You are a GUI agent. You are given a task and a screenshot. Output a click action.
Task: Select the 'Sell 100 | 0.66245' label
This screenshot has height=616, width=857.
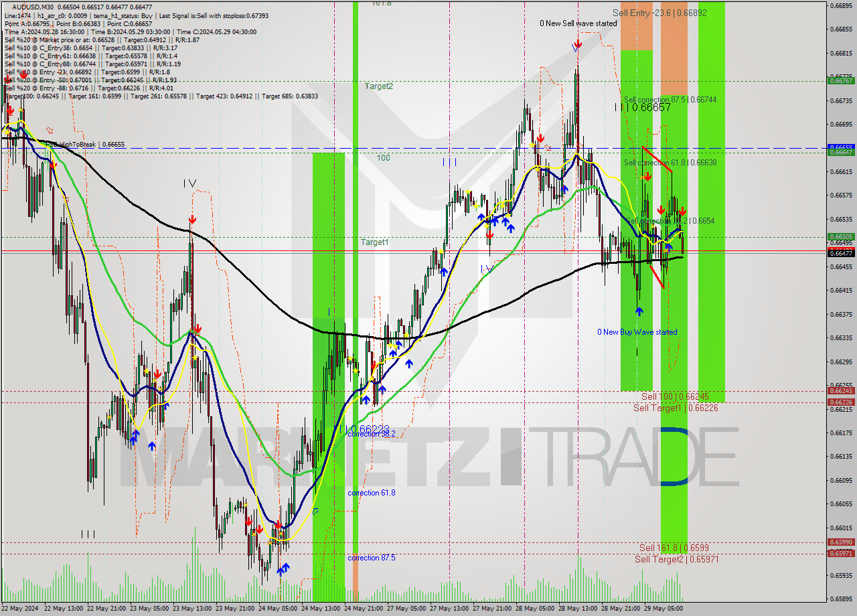click(x=674, y=396)
